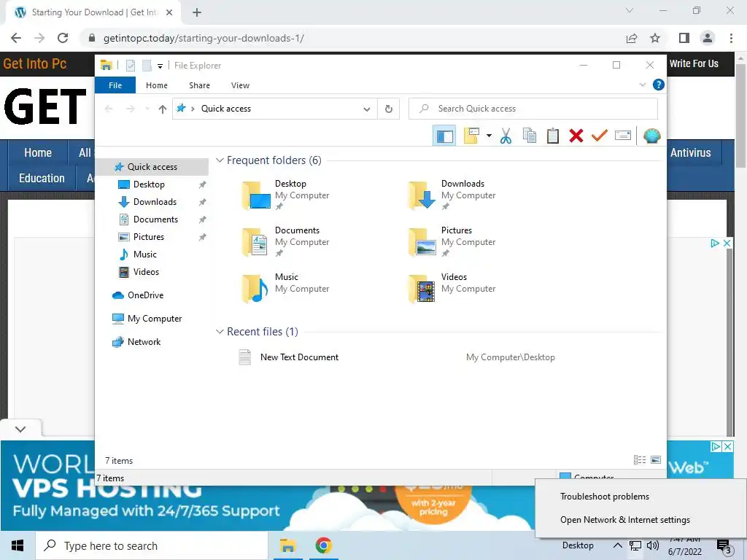The image size is (747, 560).
Task: Choose Troubleshoot problems from context menu
Action: coord(604,496)
